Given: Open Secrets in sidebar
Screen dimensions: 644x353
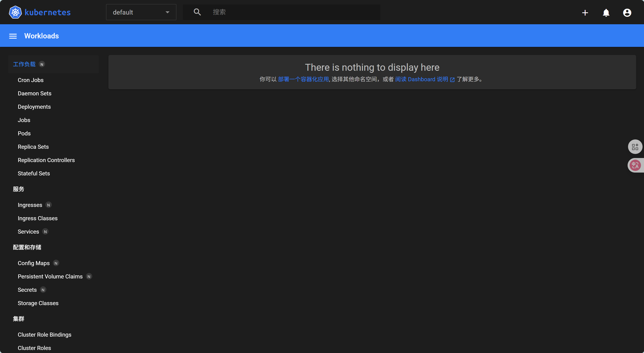Looking at the screenshot, I should click(27, 290).
